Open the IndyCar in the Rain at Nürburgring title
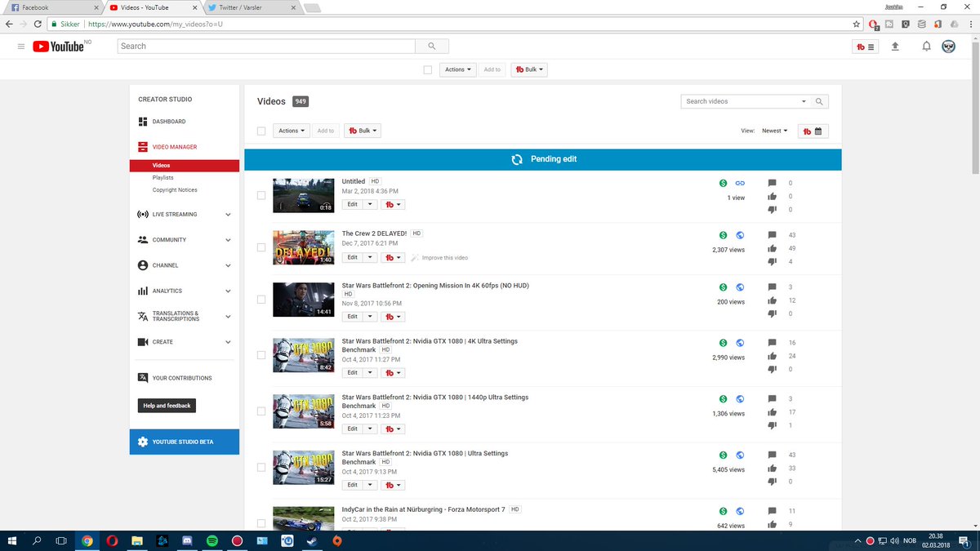This screenshot has height=551, width=980. [424, 509]
